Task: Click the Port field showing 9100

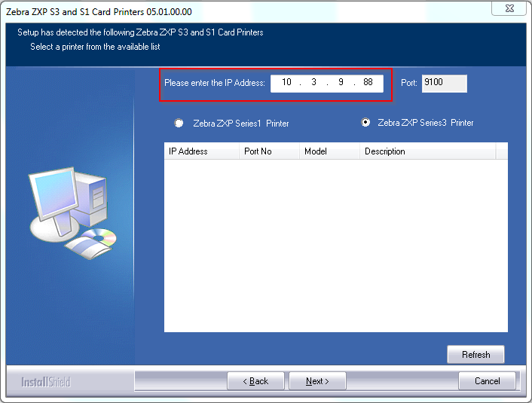Action: pos(445,84)
